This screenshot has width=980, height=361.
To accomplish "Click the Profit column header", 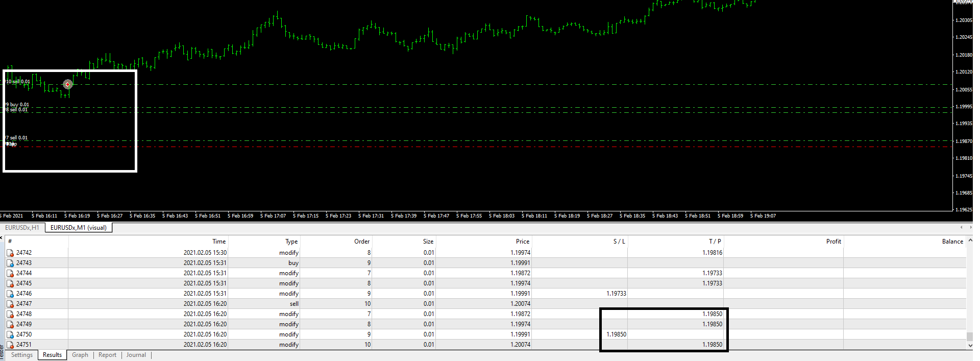I will (x=833, y=242).
